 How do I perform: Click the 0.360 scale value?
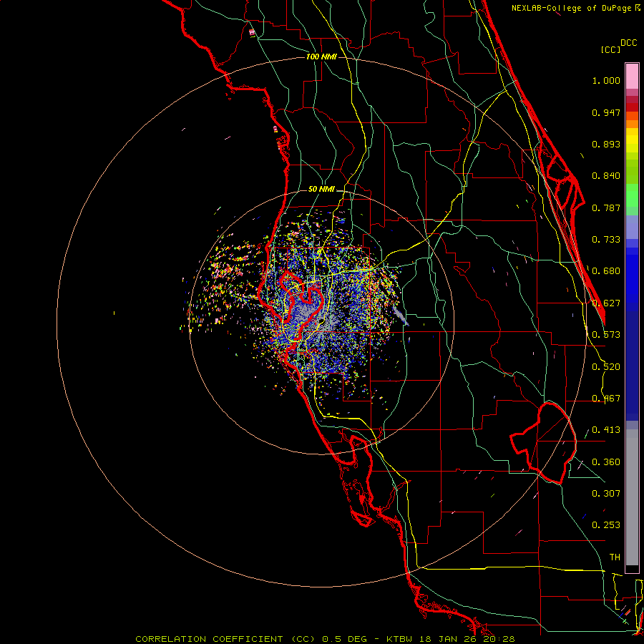point(606,462)
